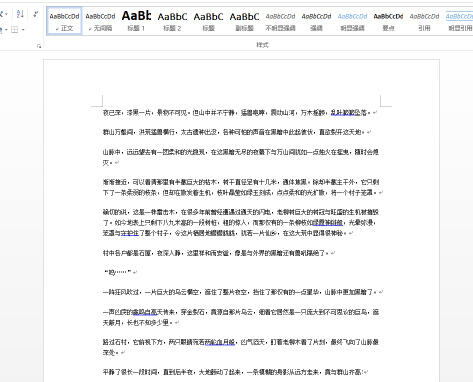Viewport: 473px width, 382px height.
Task: Apply the bold 要点 style
Action: tap(388, 21)
